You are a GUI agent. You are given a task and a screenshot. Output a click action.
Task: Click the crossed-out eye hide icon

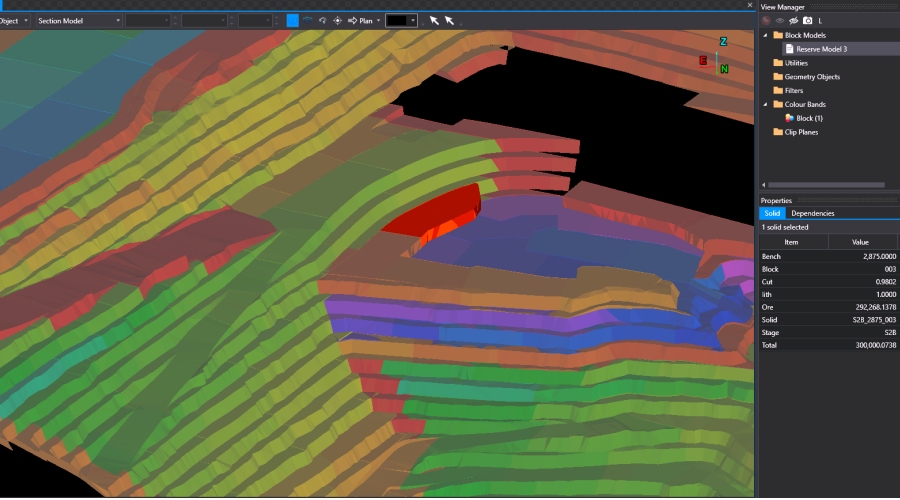(793, 20)
